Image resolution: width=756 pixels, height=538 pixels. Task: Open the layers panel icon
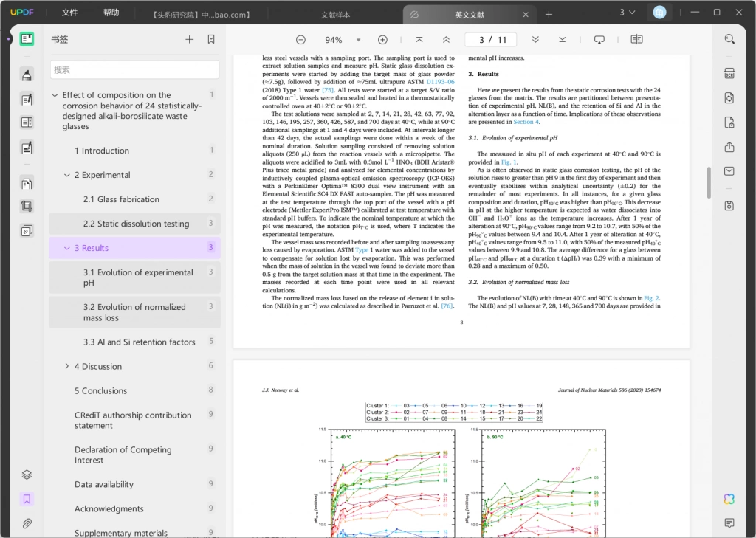(27, 475)
